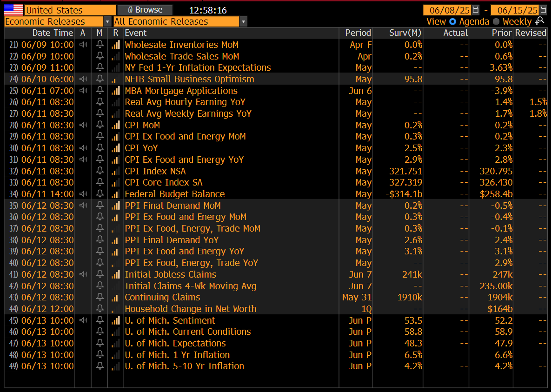The height and width of the screenshot is (392, 551).
Task: Click the Prior column header
Action: pos(502,33)
